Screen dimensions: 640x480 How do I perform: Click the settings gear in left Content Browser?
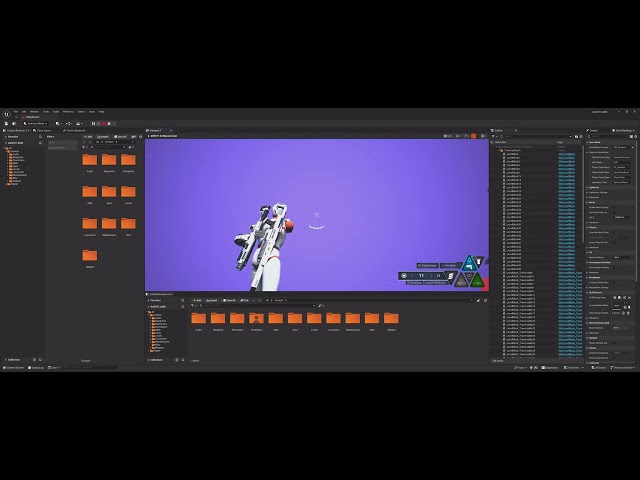(x=141, y=137)
